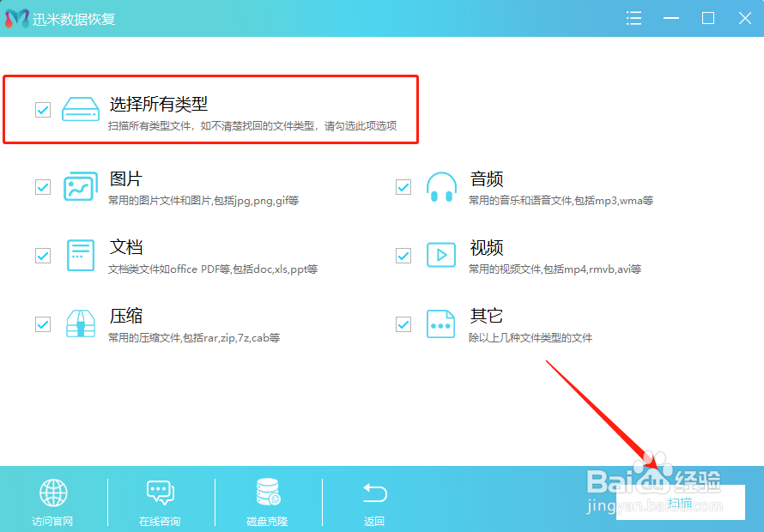This screenshot has height=532, width=764.
Task: Open 在线咨询 chat icon
Action: click(x=161, y=493)
